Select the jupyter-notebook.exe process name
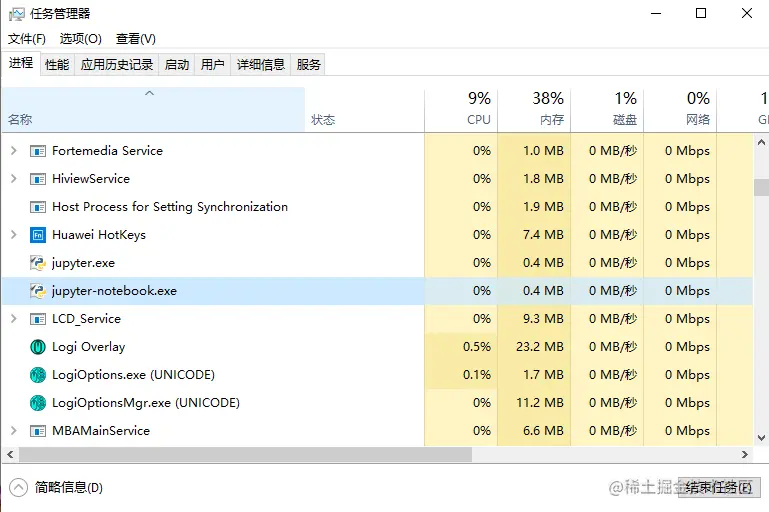769x512 pixels. pyautogui.click(x=114, y=291)
